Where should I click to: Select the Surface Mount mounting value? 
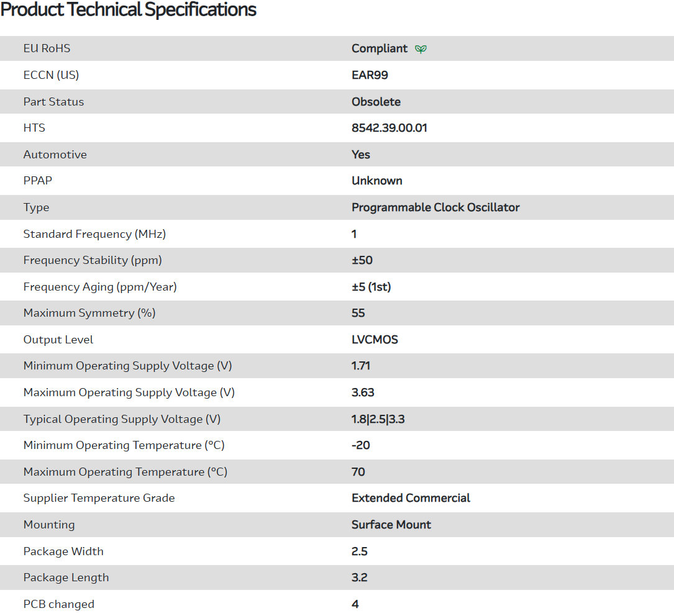[x=391, y=525]
